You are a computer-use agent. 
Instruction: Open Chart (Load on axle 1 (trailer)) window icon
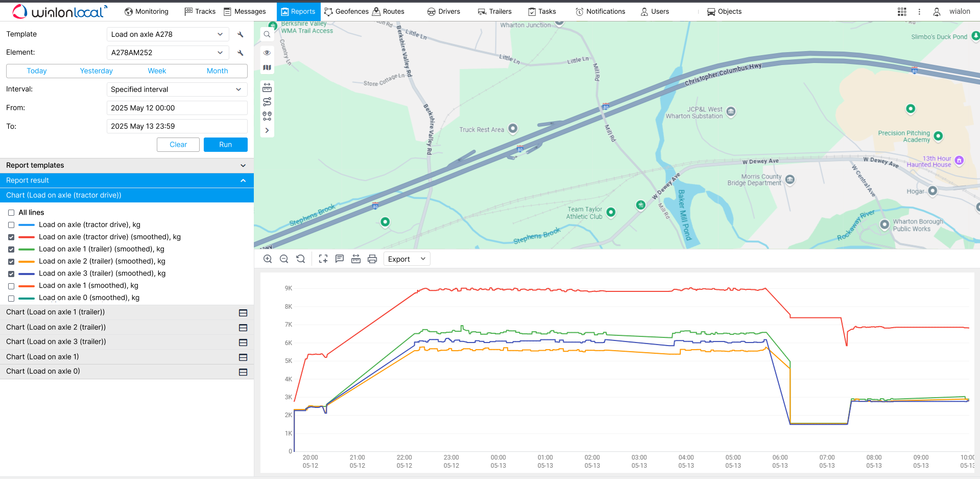point(243,313)
